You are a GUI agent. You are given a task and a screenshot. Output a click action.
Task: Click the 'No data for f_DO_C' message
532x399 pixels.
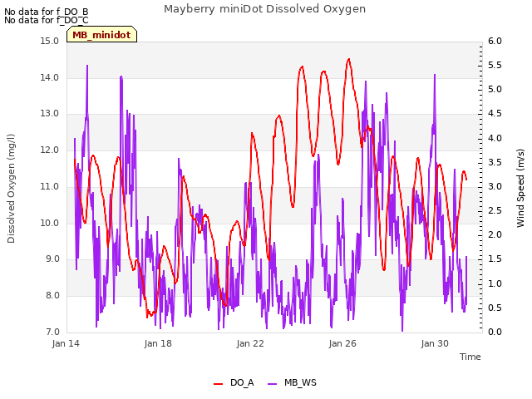[47, 20]
